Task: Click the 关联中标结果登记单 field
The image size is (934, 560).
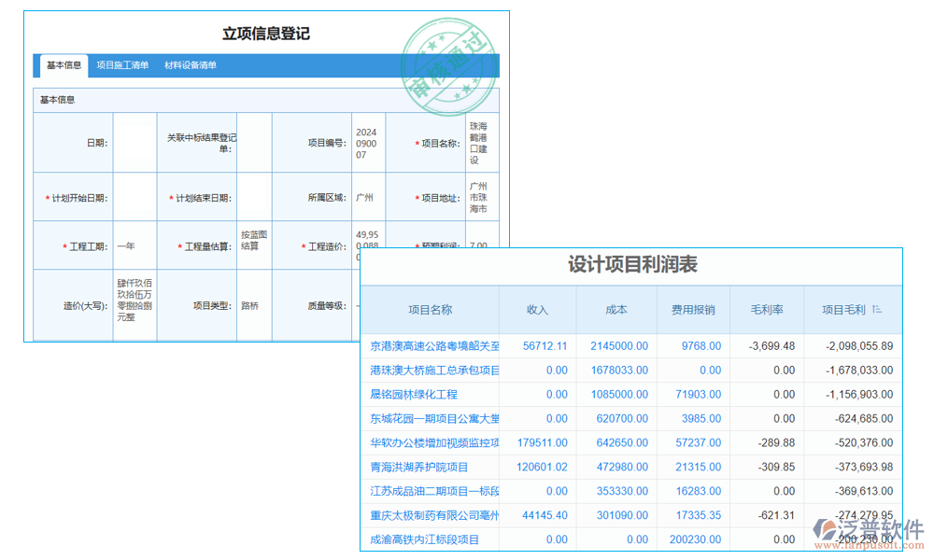Action: 252,141
